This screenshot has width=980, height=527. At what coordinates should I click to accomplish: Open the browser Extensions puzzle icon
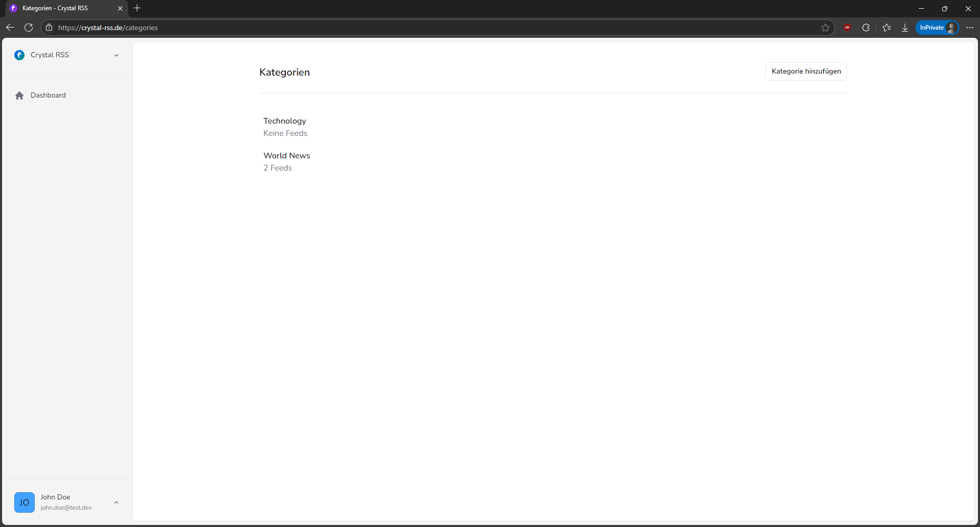tap(866, 28)
